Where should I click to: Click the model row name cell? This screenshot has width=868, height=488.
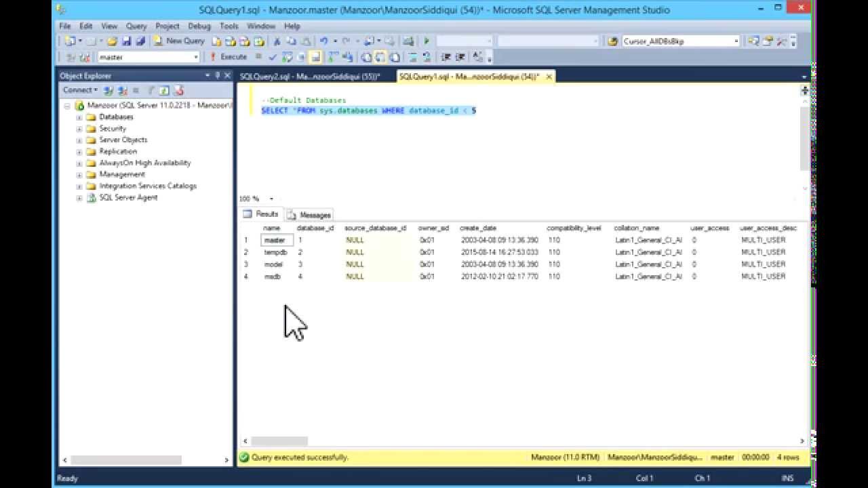pyautogui.click(x=277, y=264)
